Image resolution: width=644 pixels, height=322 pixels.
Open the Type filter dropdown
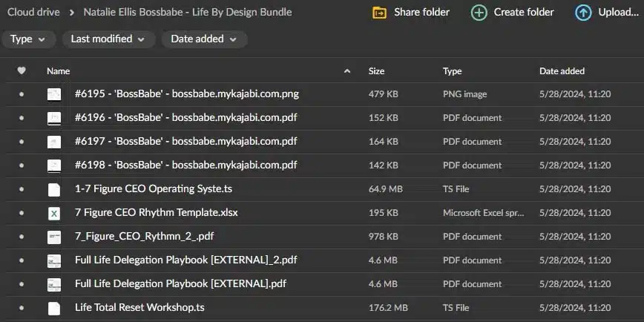pyautogui.click(x=28, y=39)
